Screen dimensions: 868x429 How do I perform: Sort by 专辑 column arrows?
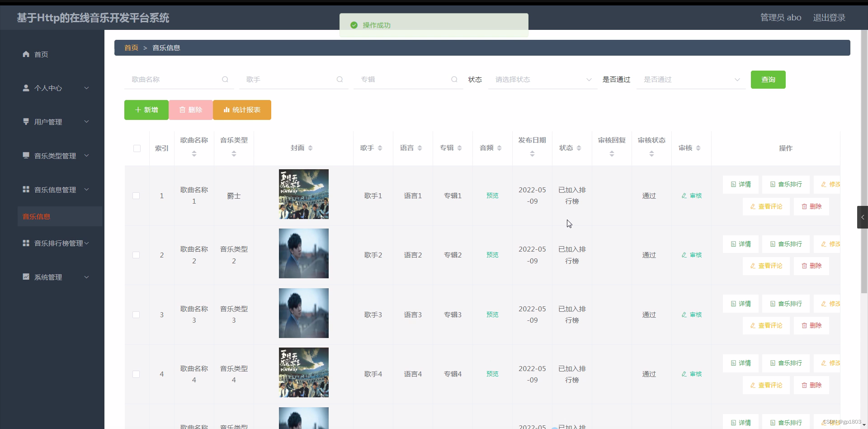pyautogui.click(x=459, y=148)
